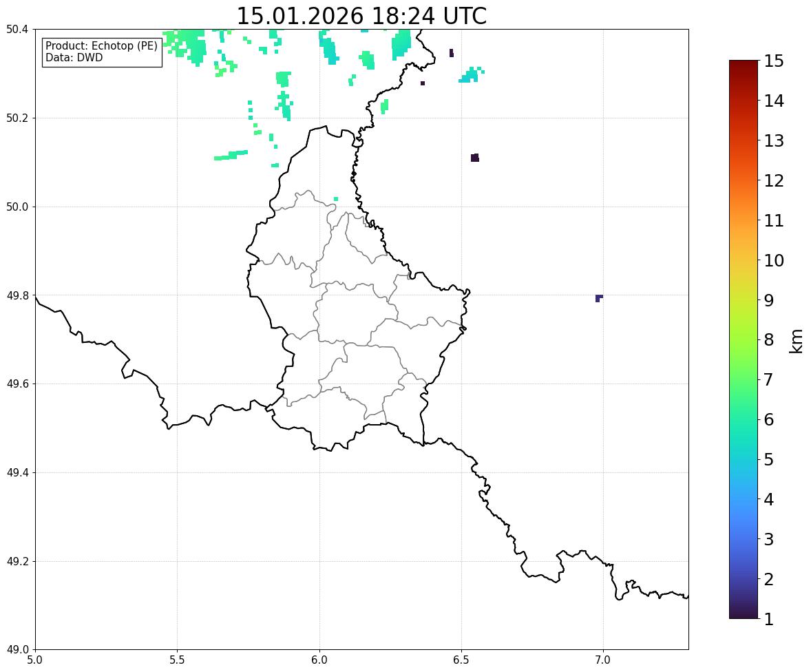Click the colorbar tick label '12'
The width and height of the screenshot is (811, 672).
point(774,180)
